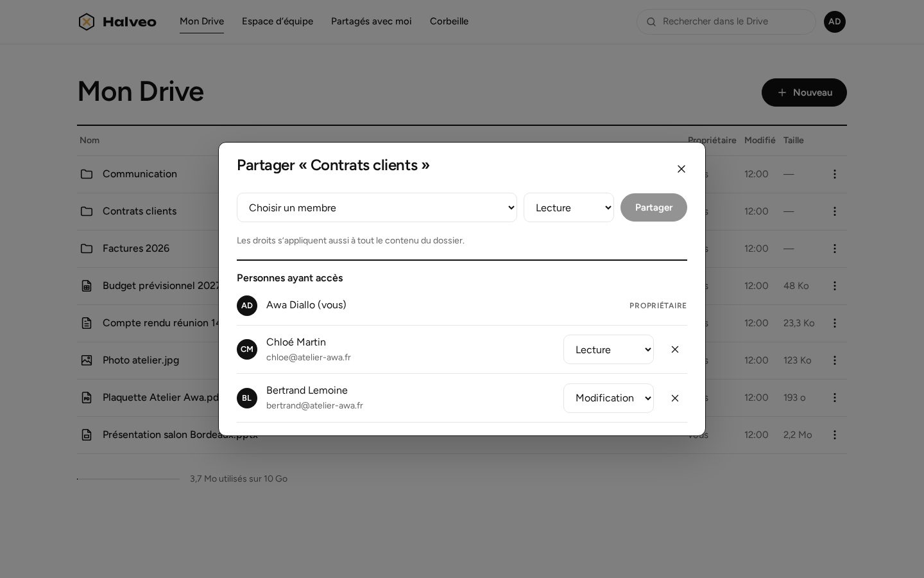Open the more menu for Budget prévisionnel row
The width and height of the screenshot is (924, 578).
pyautogui.click(x=835, y=286)
